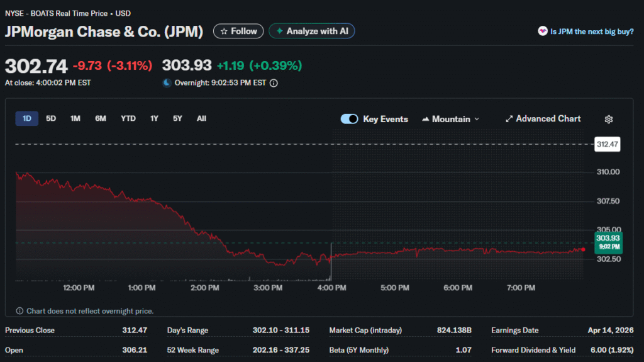This screenshot has height=362, width=644.
Task: Click the Advanced Chart expand arrows icon
Action: coord(509,119)
